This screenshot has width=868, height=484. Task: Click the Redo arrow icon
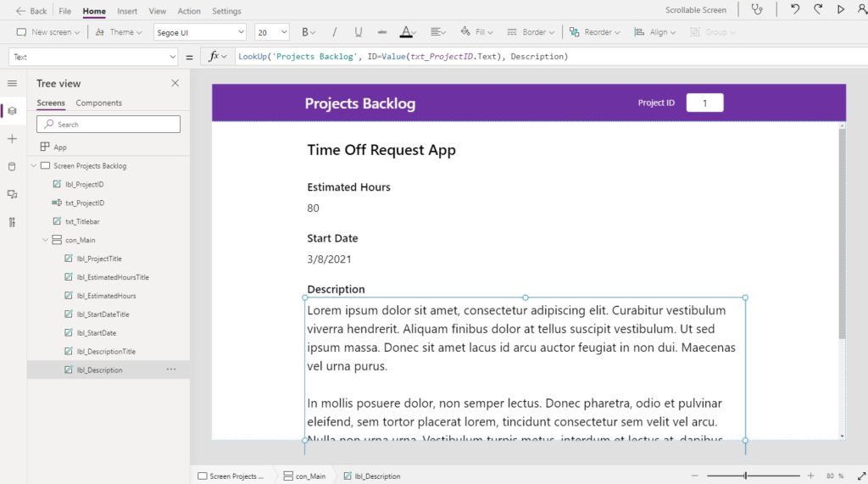pyautogui.click(x=818, y=9)
